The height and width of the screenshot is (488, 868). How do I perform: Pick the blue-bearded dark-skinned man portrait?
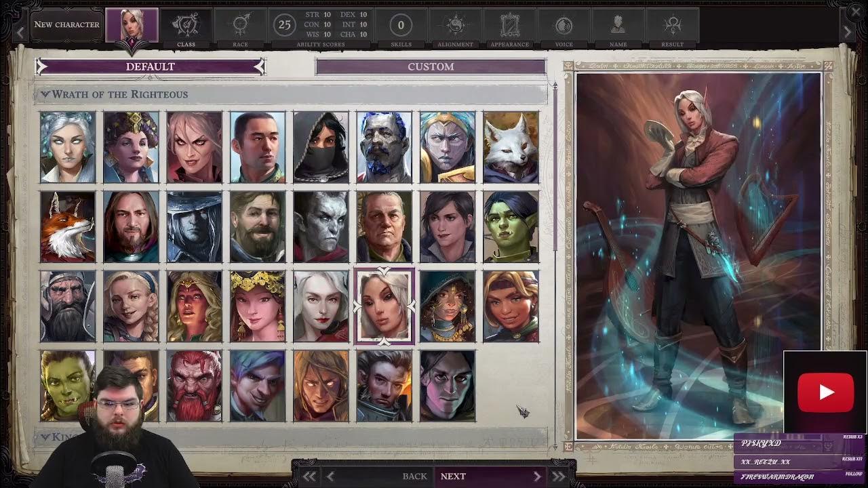(384, 147)
